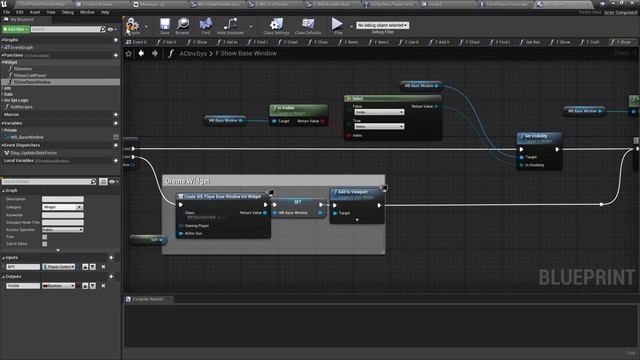Image resolution: width=640 pixels, height=360 pixels.
Task: Add a new event dispatcher with plus icon
Action: click(x=116, y=145)
